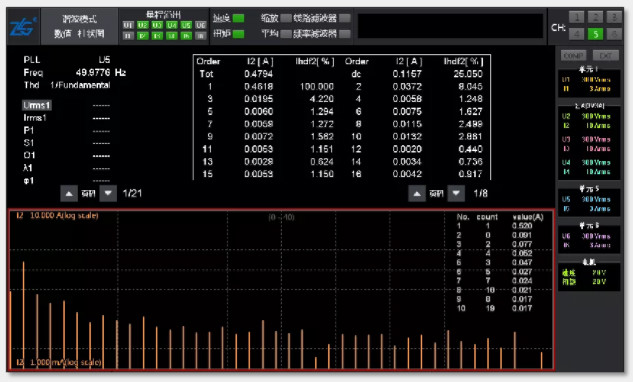Select channel 1 in the CH selector
The height and width of the screenshot is (382, 633).
[576, 17]
